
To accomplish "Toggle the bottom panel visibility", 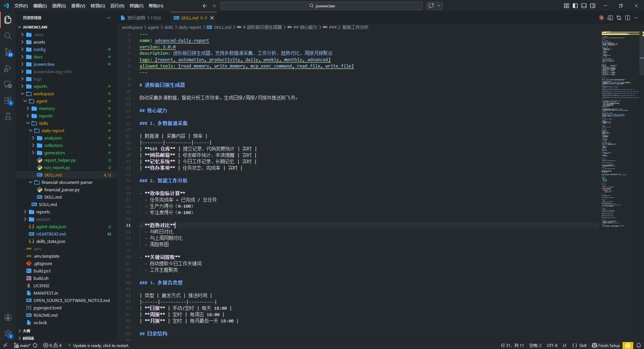I will tap(584, 6).
